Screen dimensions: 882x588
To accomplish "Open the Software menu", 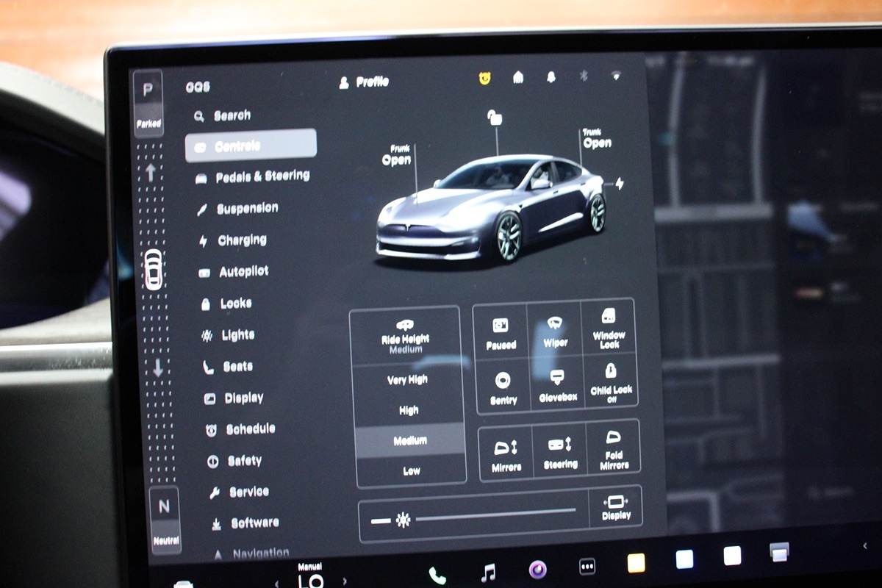I will 245,523.
